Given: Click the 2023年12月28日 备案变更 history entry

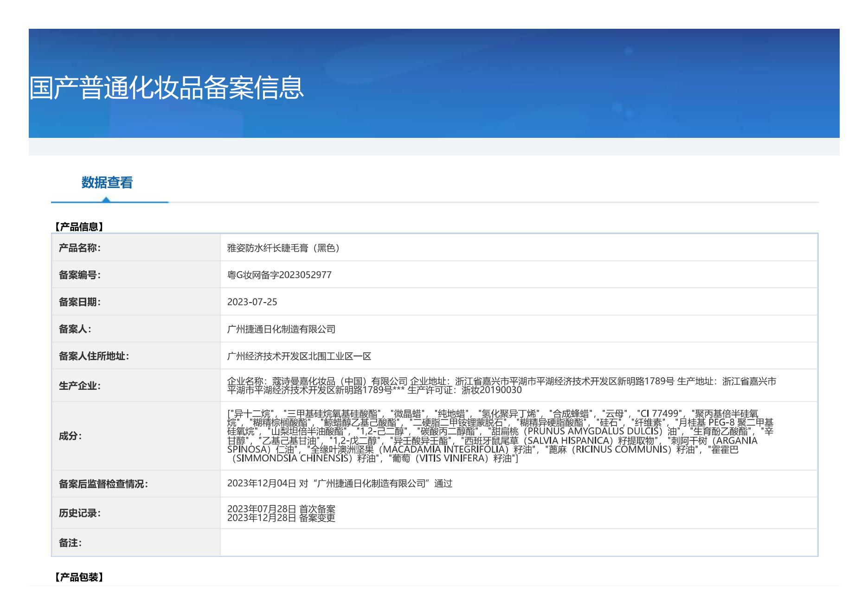Looking at the screenshot, I should (x=281, y=517).
